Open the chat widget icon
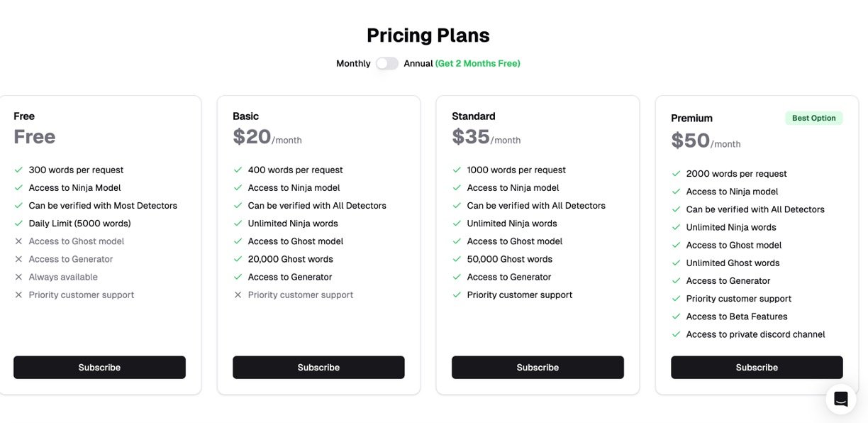868x423 pixels. pyautogui.click(x=841, y=399)
